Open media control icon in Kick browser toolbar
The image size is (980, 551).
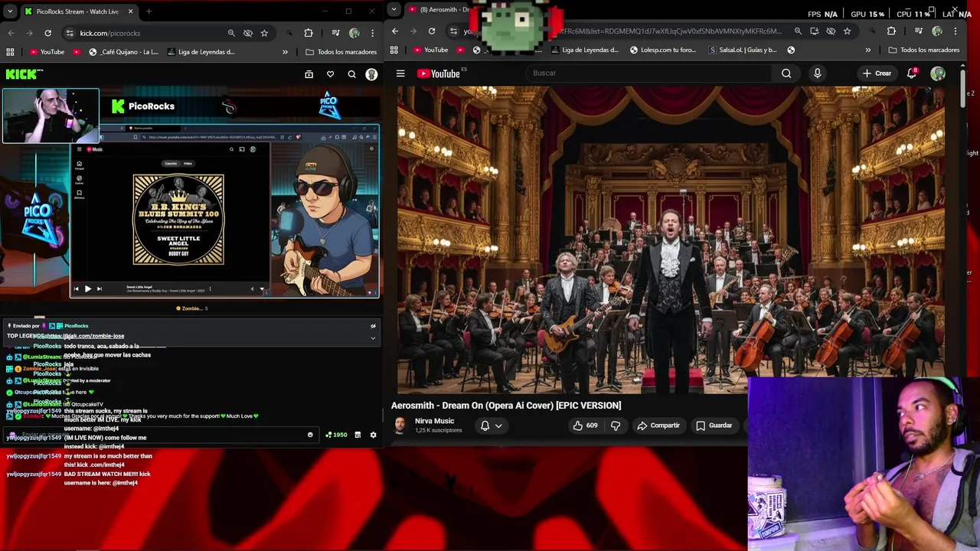point(335,33)
